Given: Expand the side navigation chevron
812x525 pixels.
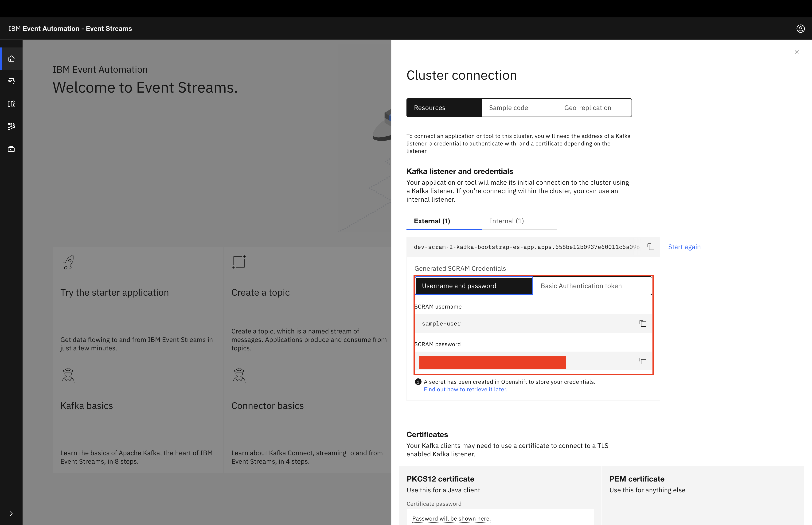Looking at the screenshot, I should [x=11, y=513].
